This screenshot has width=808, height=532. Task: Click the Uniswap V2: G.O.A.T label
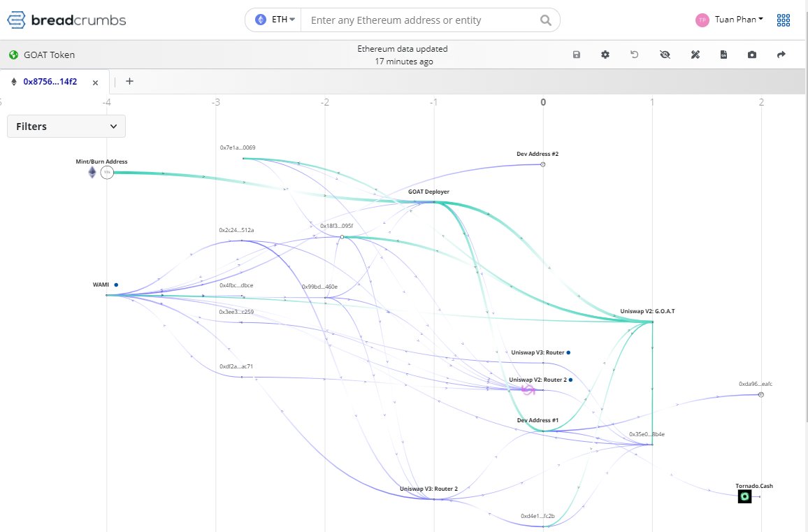coord(647,311)
